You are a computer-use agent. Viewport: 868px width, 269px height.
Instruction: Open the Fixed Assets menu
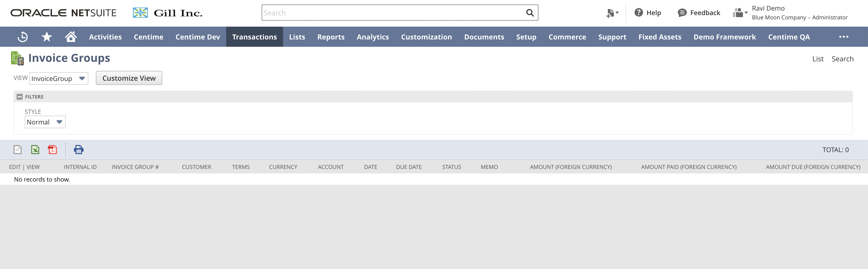(x=659, y=37)
